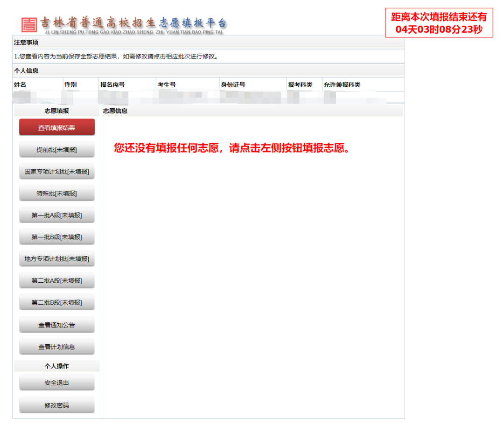504x425 pixels.
Task: Click the platform logo seal icon
Action: [29, 25]
